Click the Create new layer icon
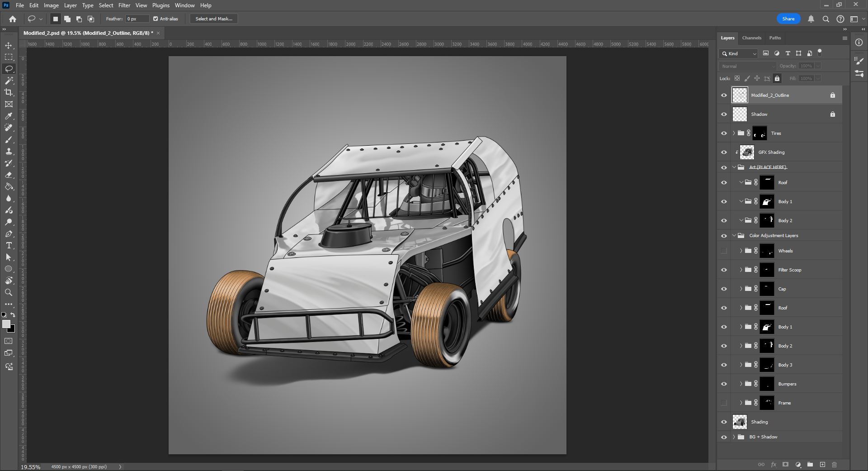The image size is (868, 471). click(822, 465)
